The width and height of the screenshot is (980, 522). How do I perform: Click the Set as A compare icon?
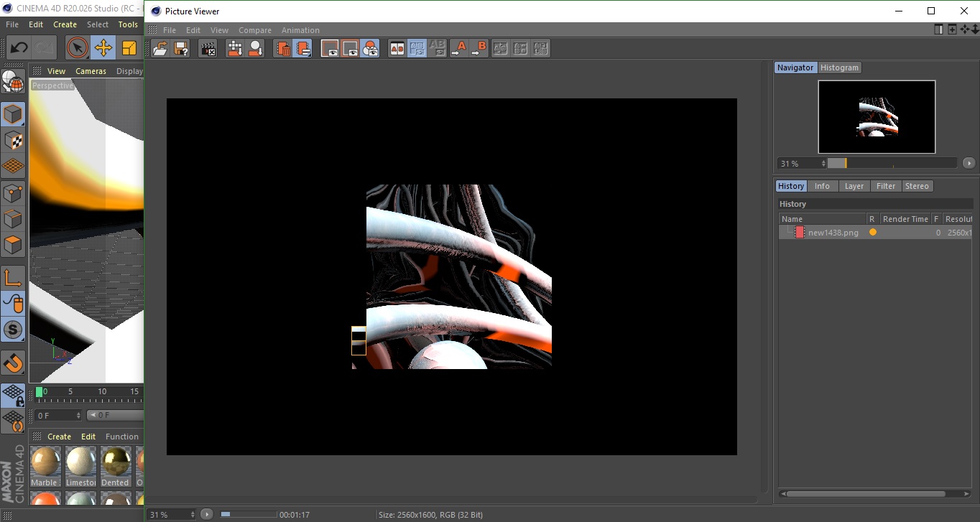click(459, 48)
